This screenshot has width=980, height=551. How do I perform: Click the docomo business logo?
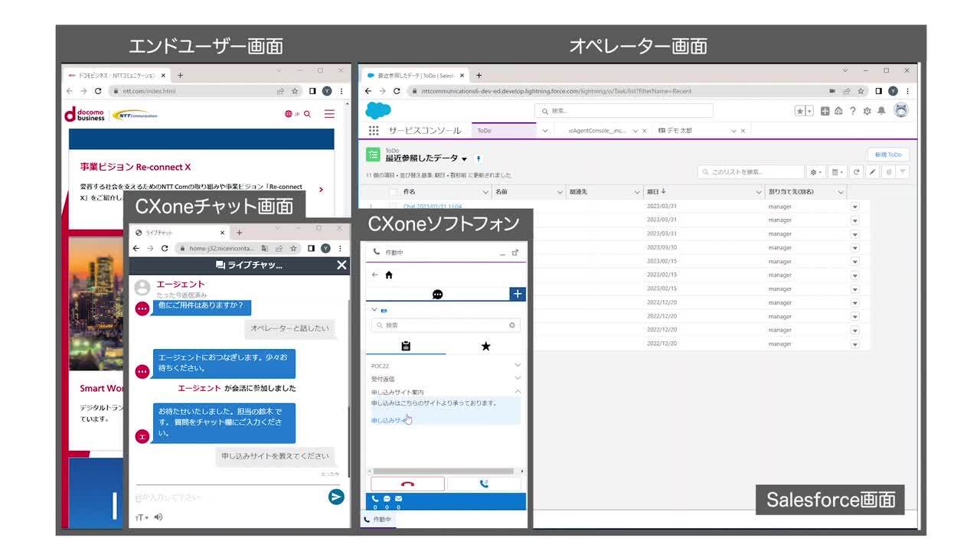[x=85, y=114]
